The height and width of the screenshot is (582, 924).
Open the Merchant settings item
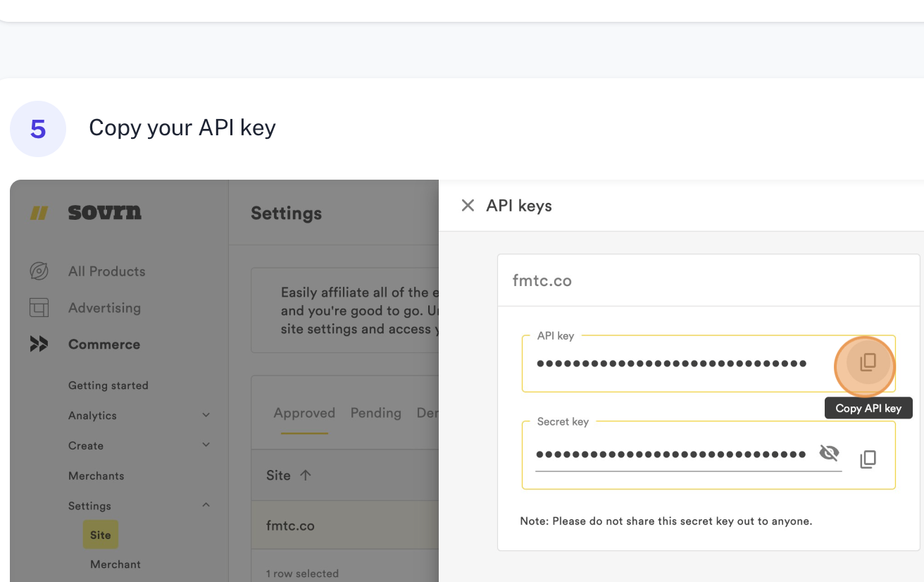(x=115, y=564)
